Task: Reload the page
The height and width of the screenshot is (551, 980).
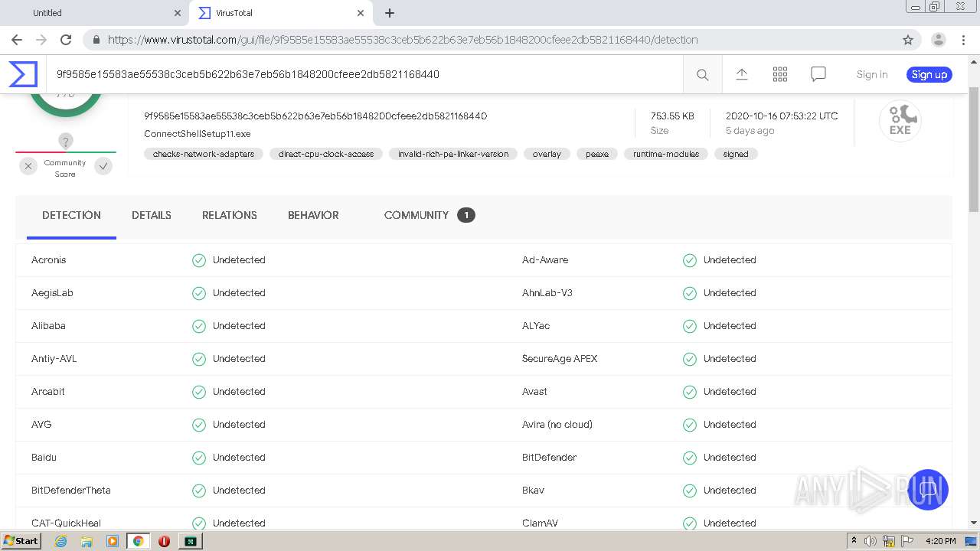Action: tap(66, 40)
